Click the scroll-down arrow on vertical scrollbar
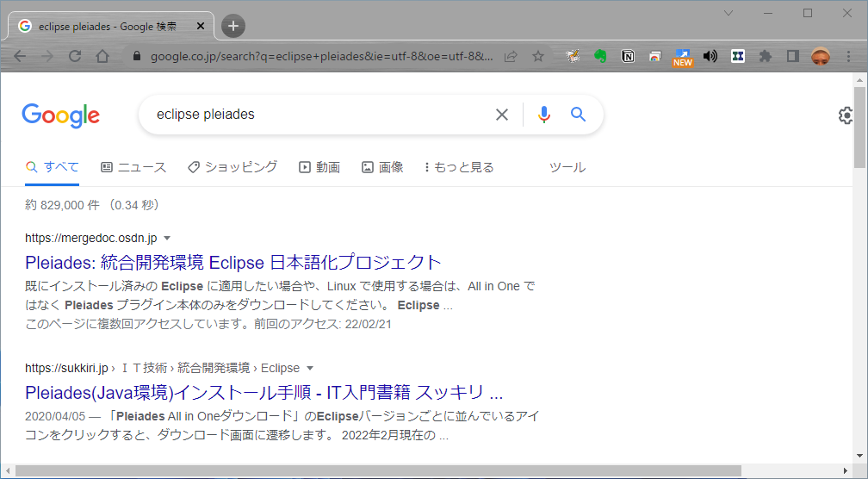 click(859, 457)
